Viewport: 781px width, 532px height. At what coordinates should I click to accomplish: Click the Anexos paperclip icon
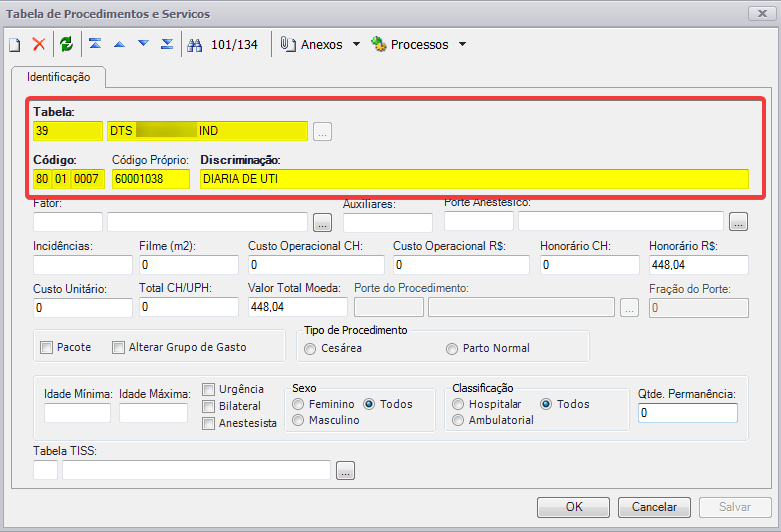(x=288, y=44)
